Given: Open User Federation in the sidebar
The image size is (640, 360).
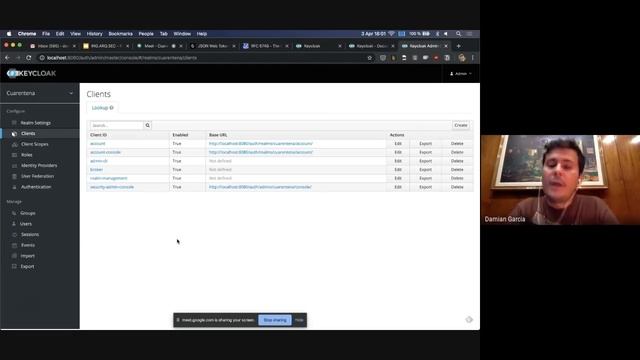Looking at the screenshot, I should click(x=37, y=176).
